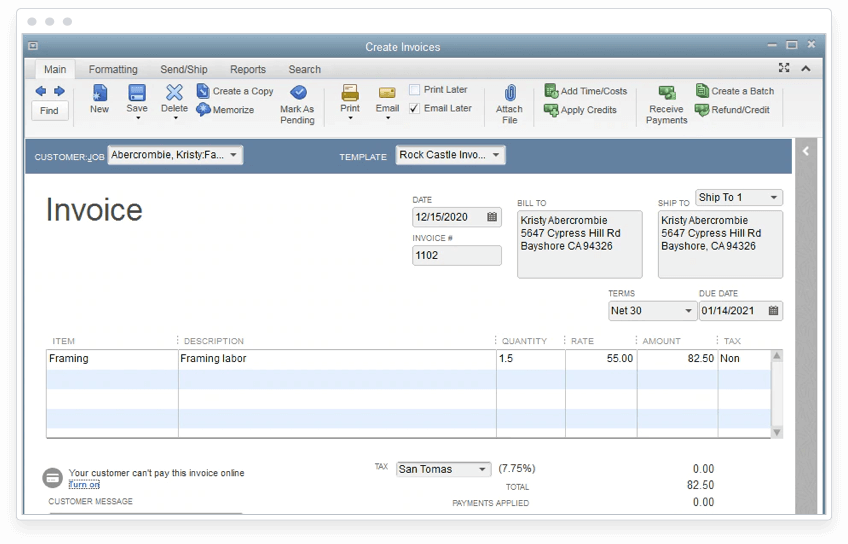Click the Delete X icon
This screenshot has width=848, height=544.
click(174, 92)
